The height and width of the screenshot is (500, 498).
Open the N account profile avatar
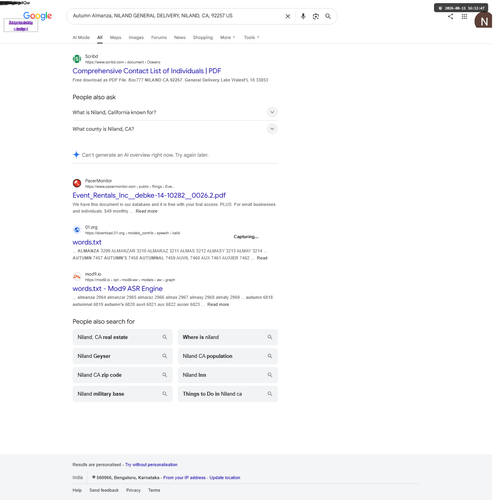click(483, 20)
